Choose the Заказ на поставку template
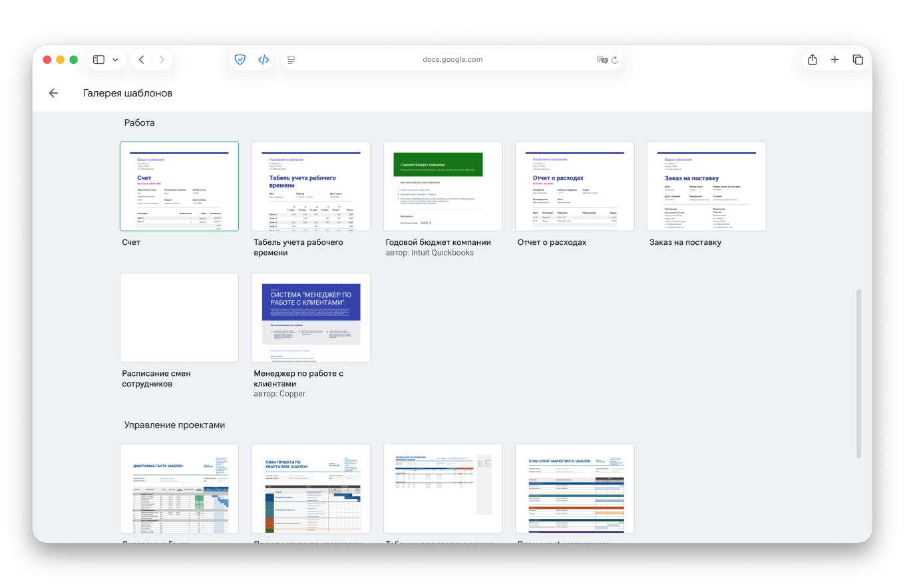The width and height of the screenshot is (905, 588). tap(706, 186)
